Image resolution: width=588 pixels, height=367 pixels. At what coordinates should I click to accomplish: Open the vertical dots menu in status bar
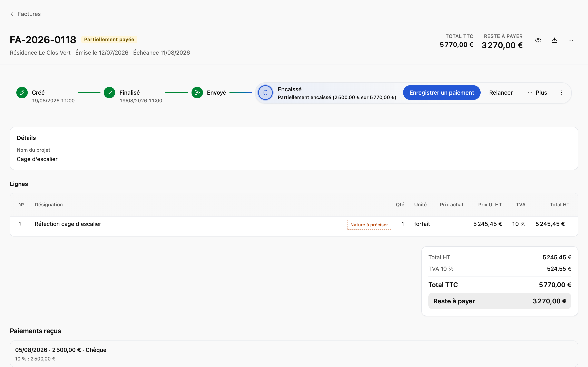(x=561, y=93)
